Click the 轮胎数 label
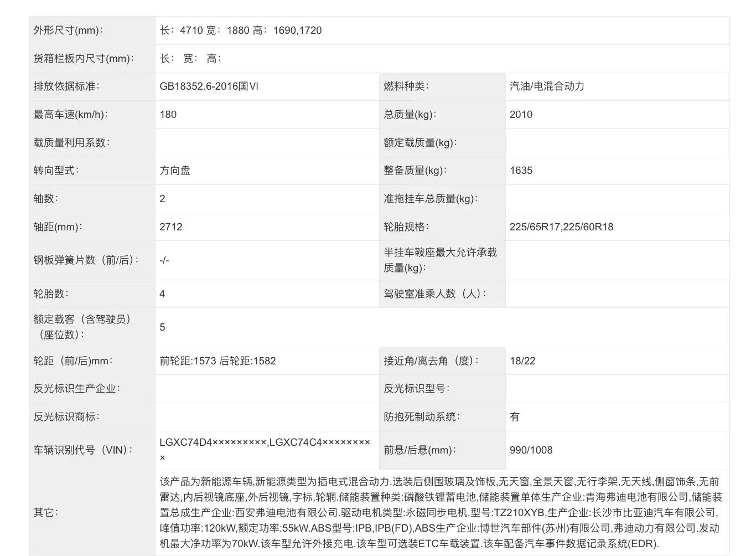Screen dimensions: 756x556 pyautogui.click(x=51, y=294)
